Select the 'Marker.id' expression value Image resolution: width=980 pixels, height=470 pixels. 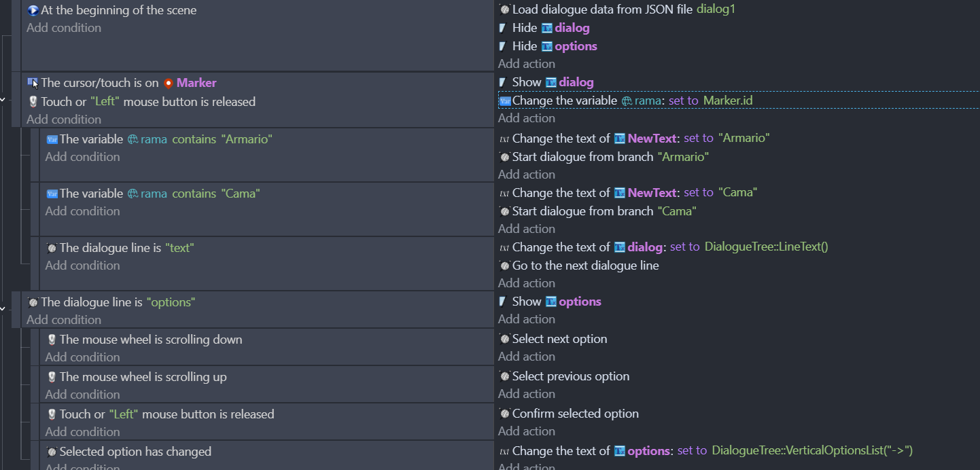[x=728, y=101]
